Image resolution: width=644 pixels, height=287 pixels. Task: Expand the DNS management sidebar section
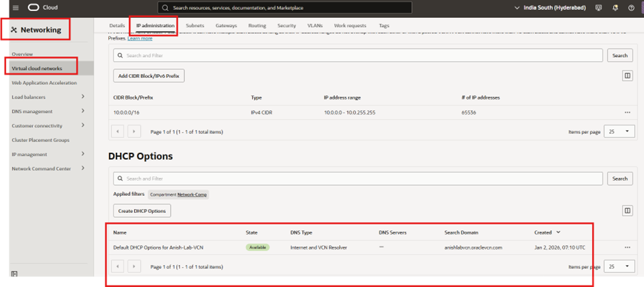[x=83, y=111]
